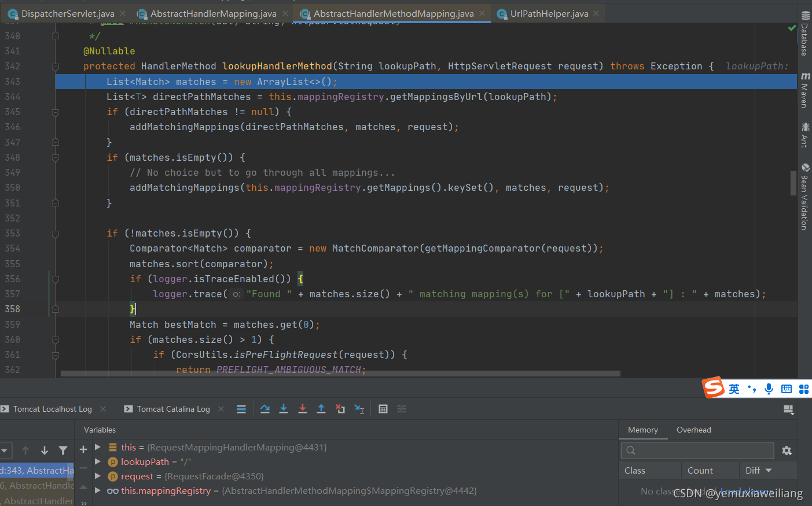Screen dimensions: 812x506
Task: Click the Show Execution Point icon
Action: click(x=241, y=409)
